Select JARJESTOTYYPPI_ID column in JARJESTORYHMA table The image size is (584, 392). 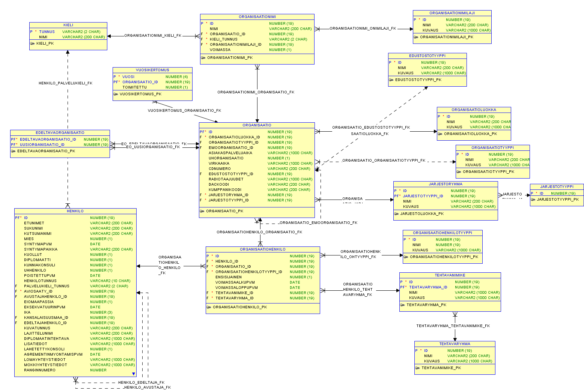tap(446, 196)
